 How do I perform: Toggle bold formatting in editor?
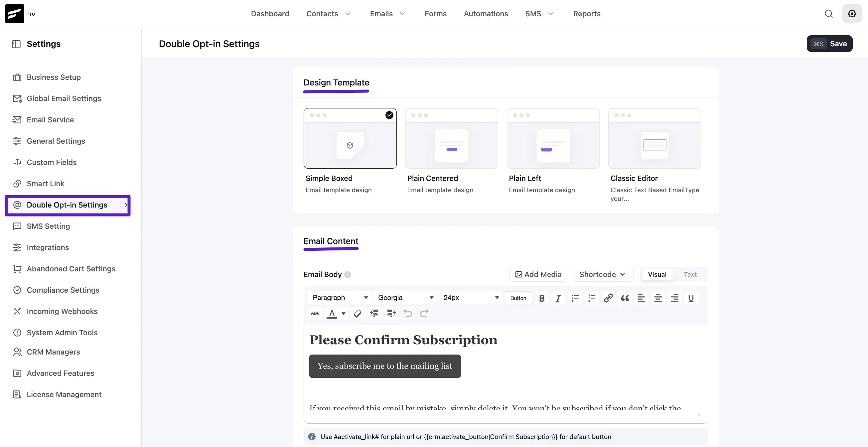point(541,298)
